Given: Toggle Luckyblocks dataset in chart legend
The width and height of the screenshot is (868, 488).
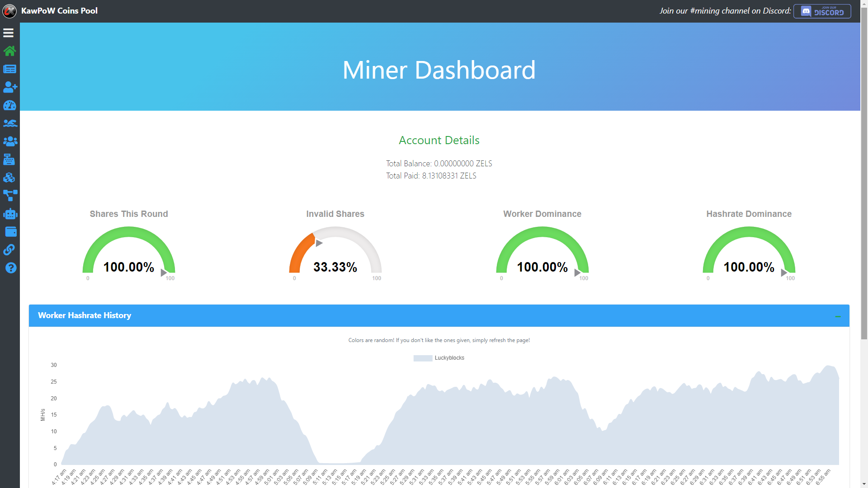Looking at the screenshot, I should pyautogui.click(x=439, y=358).
